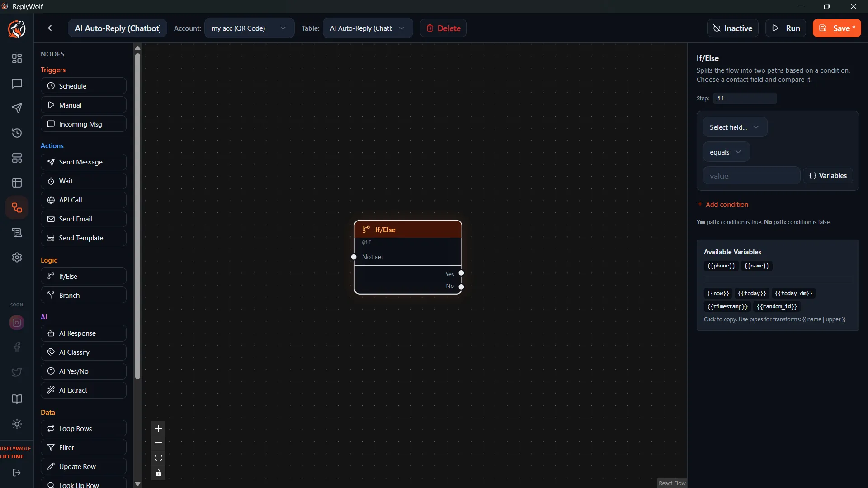Screen dimensions: 868x488
Task: Toggle the sun light theme icon
Action: point(17,424)
